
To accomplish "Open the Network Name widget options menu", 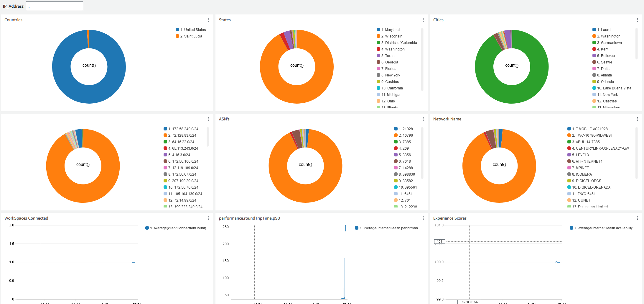I will tap(638, 119).
